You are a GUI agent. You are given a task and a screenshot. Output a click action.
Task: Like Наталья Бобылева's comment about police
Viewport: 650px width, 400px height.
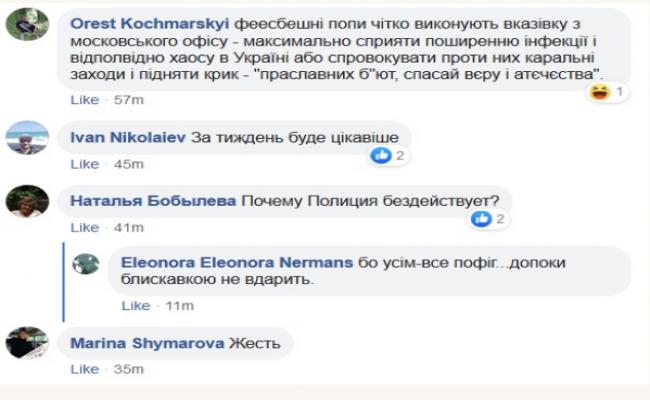click(85, 227)
